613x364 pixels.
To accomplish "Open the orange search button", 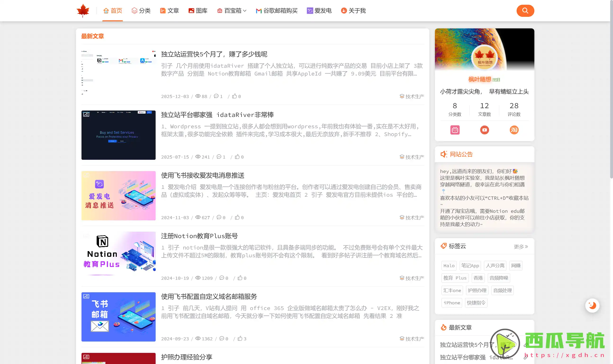I will coord(525,11).
